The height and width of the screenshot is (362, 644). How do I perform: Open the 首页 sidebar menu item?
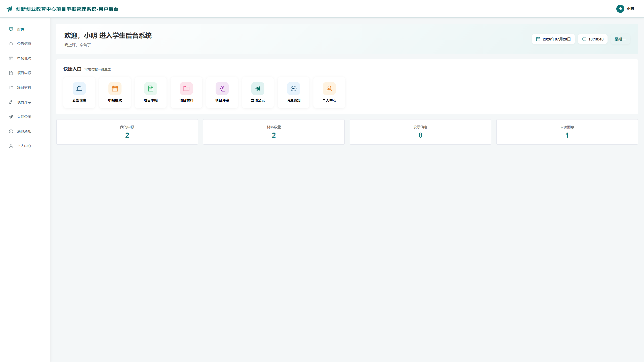[x=25, y=29]
